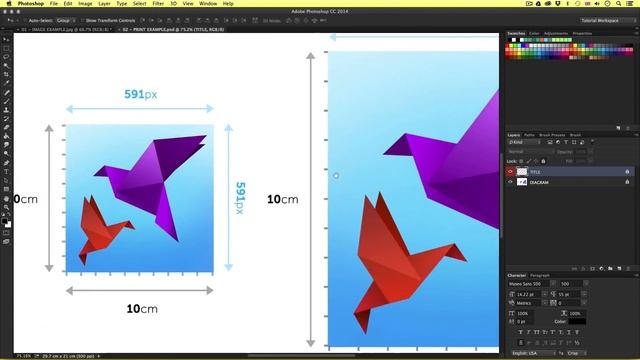Switch to the Paths tab
640x360 pixels.
pos(529,135)
